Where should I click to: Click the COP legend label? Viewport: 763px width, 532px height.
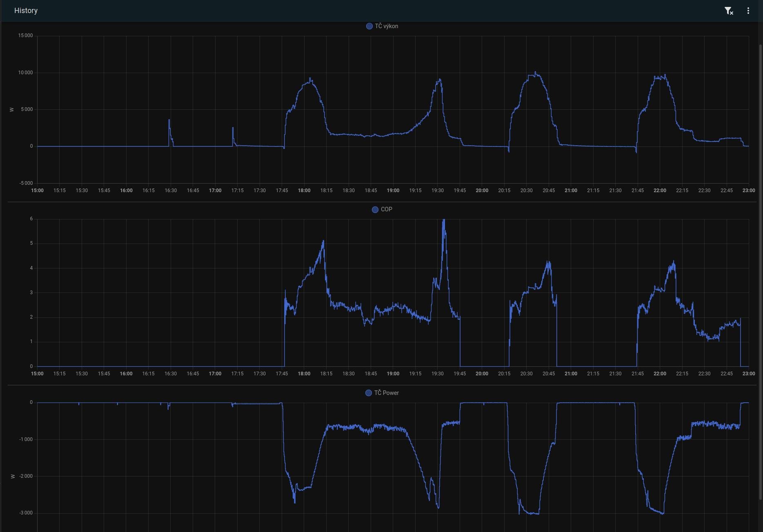click(x=386, y=210)
